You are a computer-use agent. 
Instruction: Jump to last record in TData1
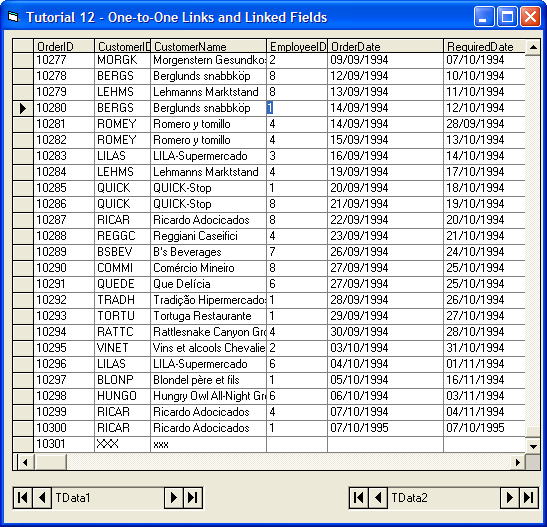point(193,497)
